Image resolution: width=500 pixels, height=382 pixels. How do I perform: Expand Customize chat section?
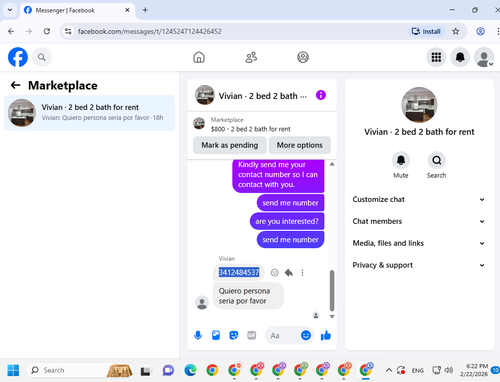[x=419, y=199]
